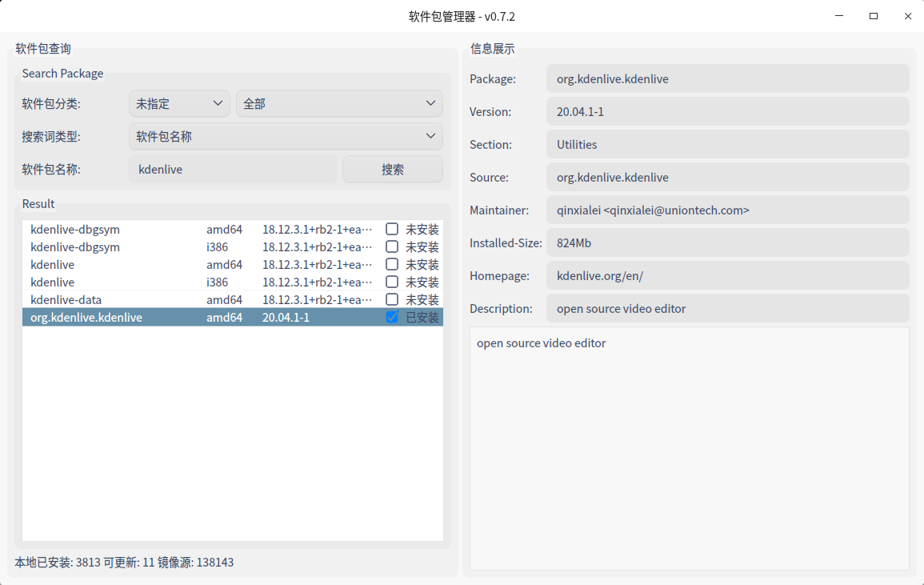Select the kdenlive i386 result row
Image resolution: width=924 pixels, height=585 pixels.
point(233,282)
